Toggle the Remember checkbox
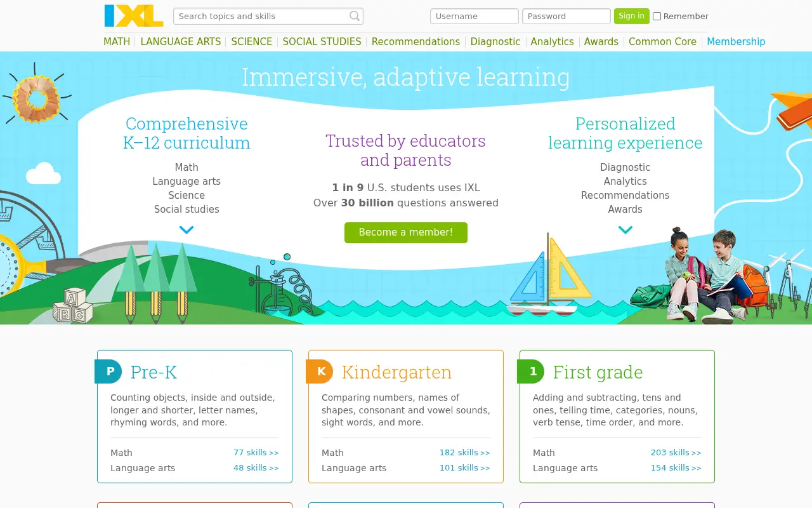 point(657,17)
